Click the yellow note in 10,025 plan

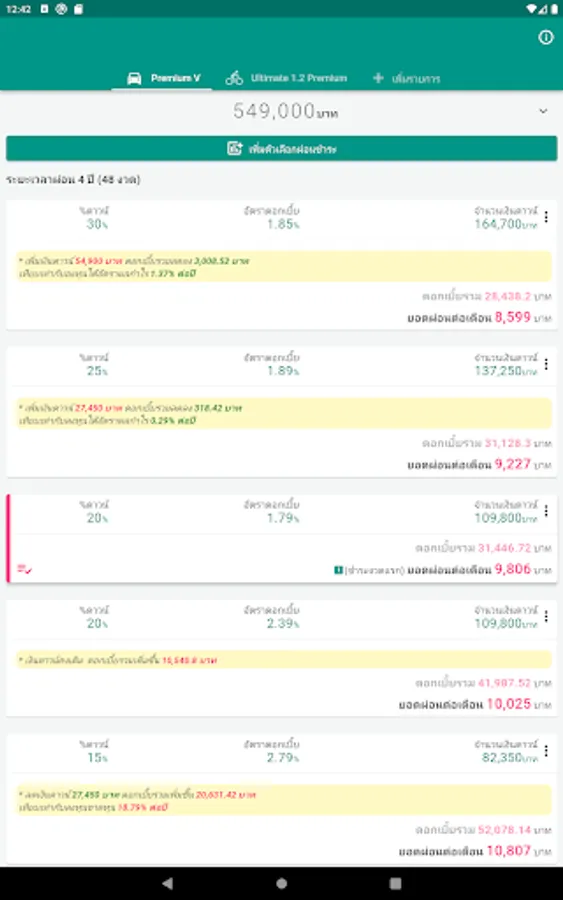pyautogui.click(x=284, y=660)
